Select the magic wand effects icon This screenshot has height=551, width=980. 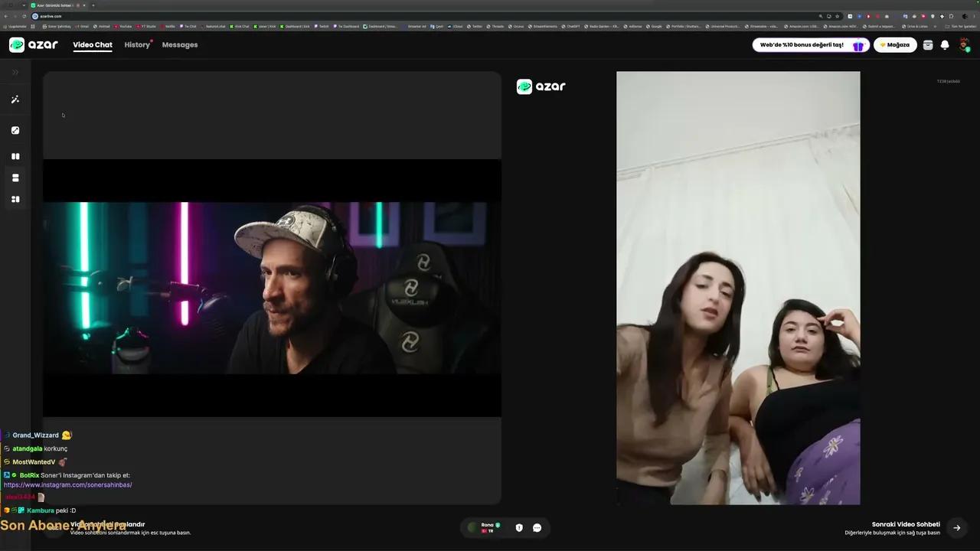15,99
